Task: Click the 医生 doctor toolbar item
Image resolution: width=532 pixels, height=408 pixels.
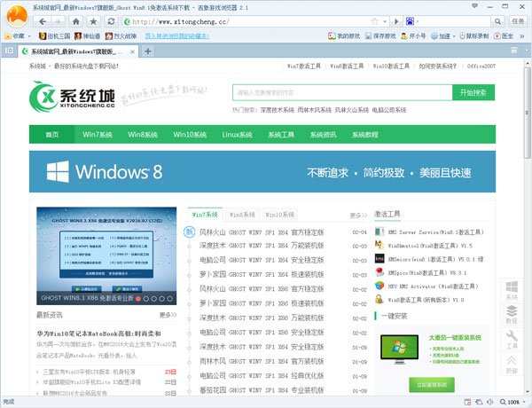Action: (x=504, y=36)
